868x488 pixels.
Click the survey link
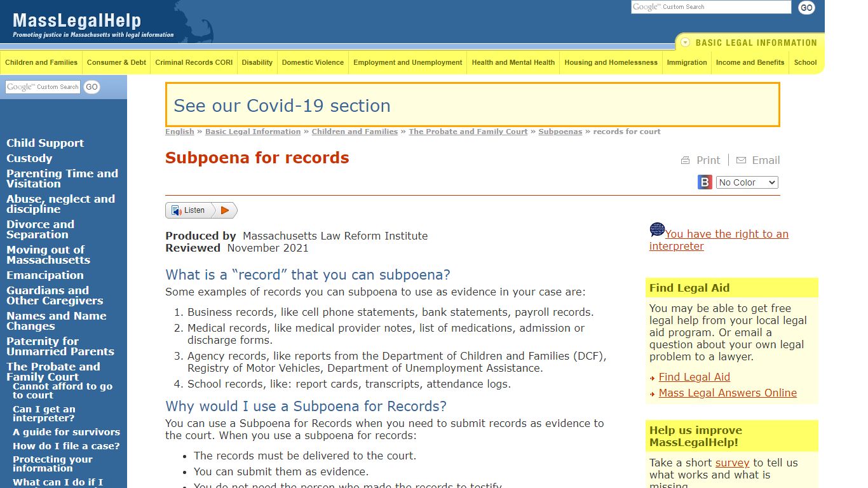732,463
